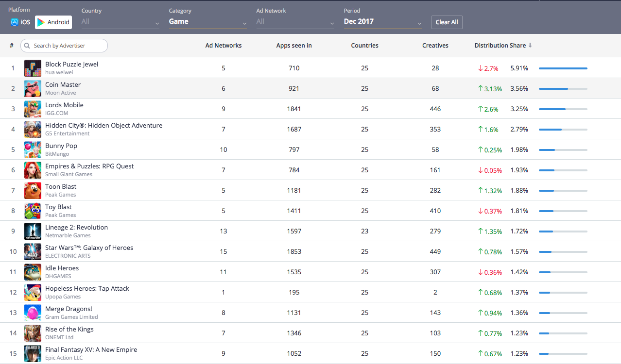This screenshot has height=364, width=621.
Task: Click the Coin Master app icon
Action: click(x=33, y=89)
